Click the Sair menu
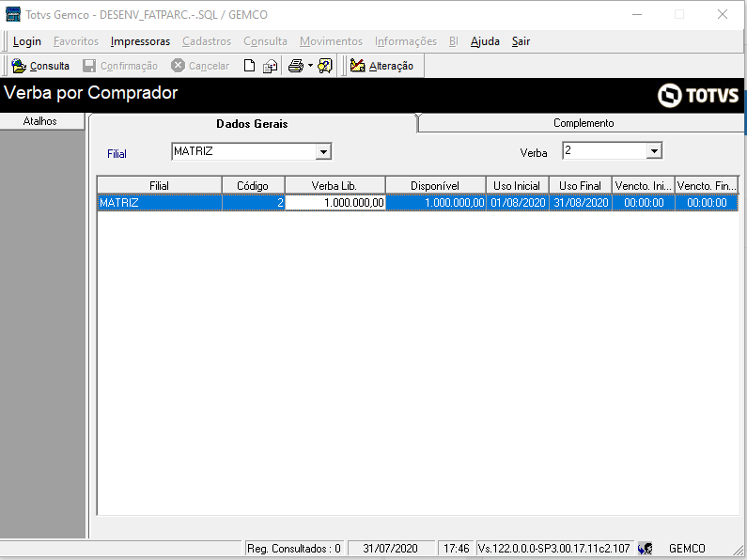This screenshot has width=747, height=560. tap(521, 41)
